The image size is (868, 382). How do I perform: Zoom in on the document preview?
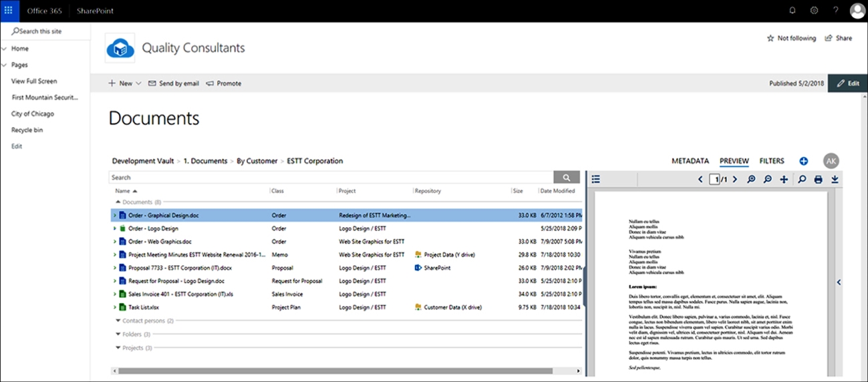click(x=751, y=180)
